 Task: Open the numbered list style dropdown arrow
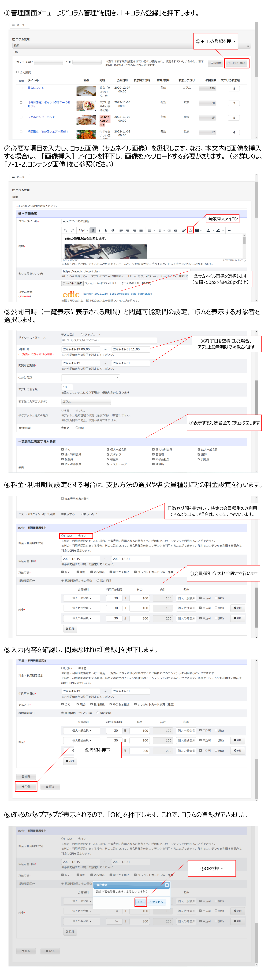[164, 230]
